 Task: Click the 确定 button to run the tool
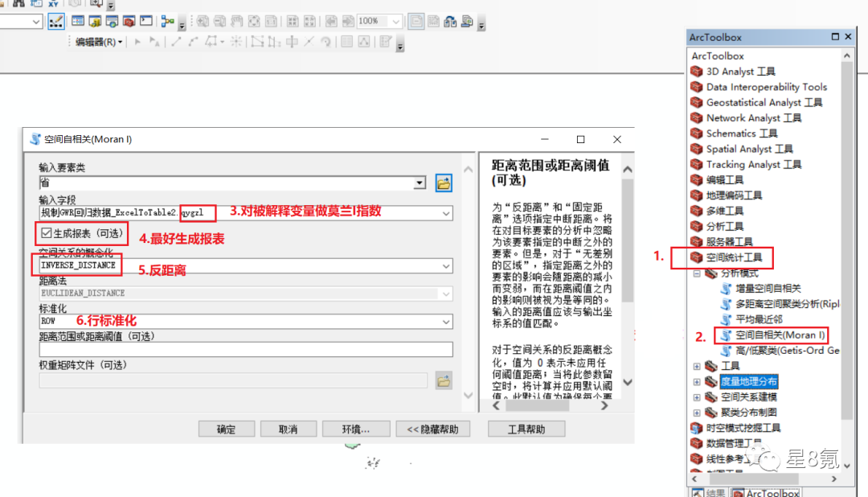tap(226, 429)
